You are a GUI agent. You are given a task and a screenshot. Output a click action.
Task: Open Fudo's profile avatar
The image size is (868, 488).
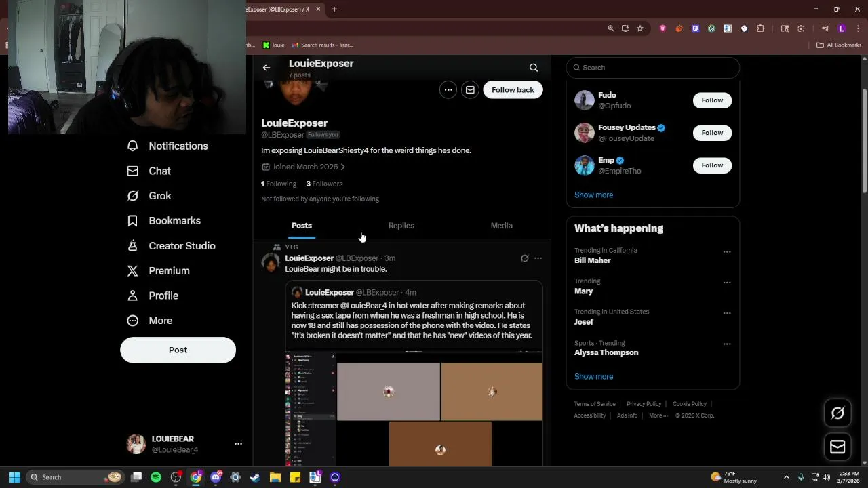[x=585, y=100]
